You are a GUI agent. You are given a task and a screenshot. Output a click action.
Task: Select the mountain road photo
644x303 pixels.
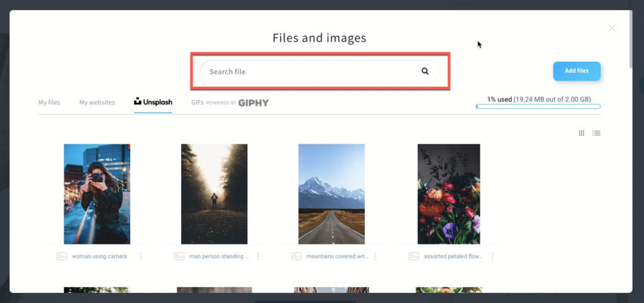pos(331,194)
